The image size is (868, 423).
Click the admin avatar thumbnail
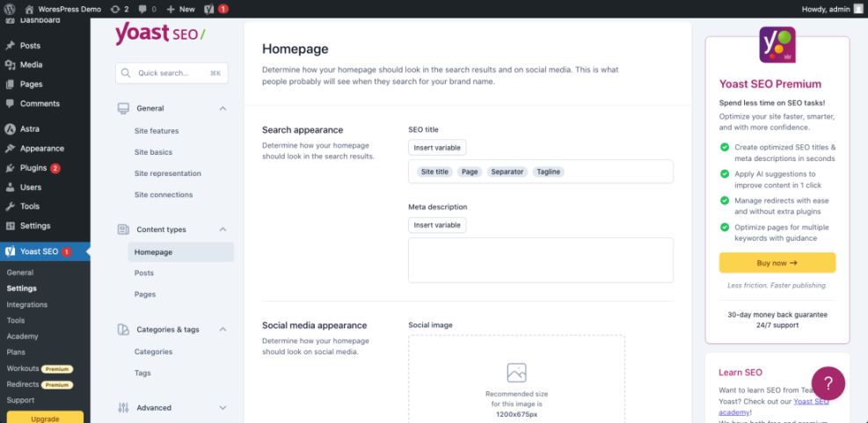coord(857,9)
